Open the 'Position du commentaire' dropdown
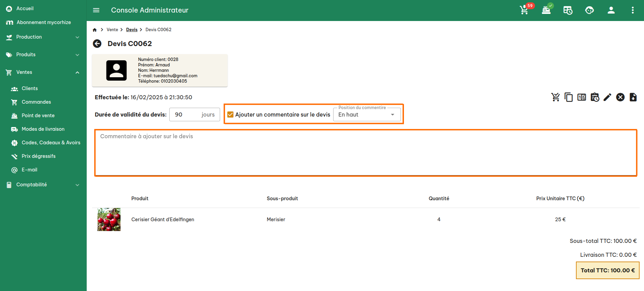 (x=367, y=115)
